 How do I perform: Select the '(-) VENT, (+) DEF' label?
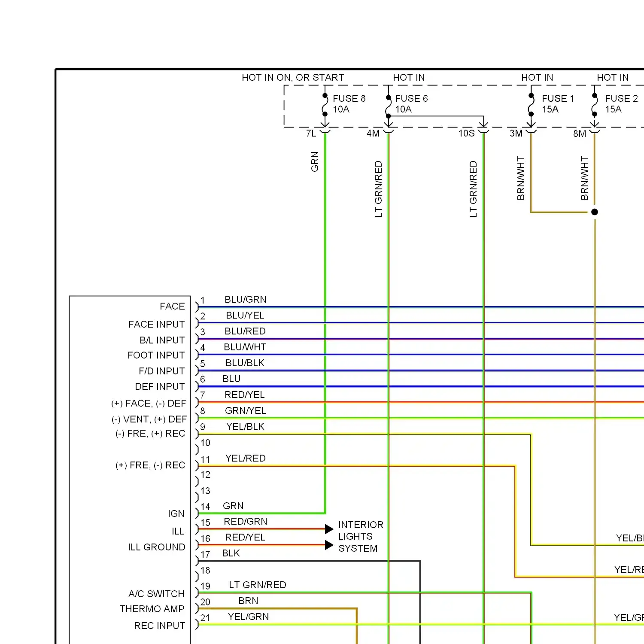(149, 419)
